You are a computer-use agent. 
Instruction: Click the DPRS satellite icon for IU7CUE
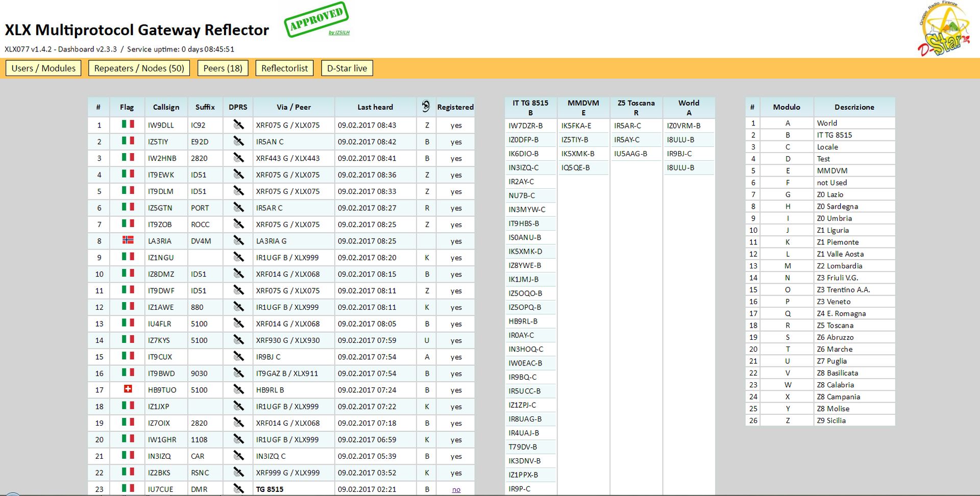(x=238, y=489)
